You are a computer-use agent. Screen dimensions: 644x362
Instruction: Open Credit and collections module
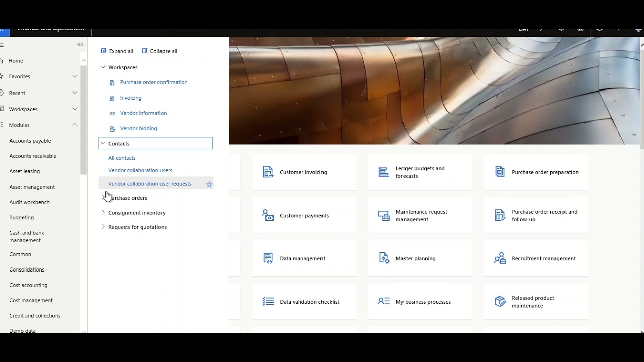click(35, 316)
